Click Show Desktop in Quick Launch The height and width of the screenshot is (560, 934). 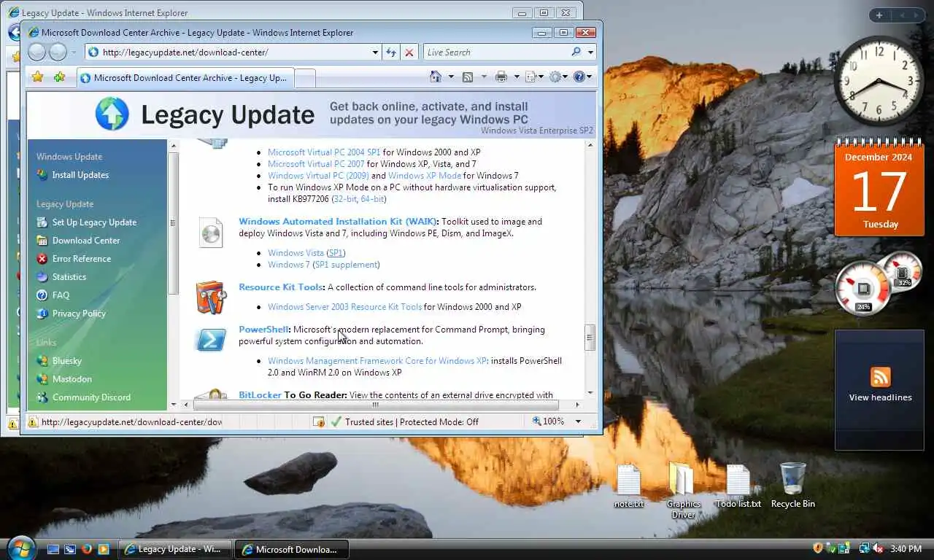53,549
